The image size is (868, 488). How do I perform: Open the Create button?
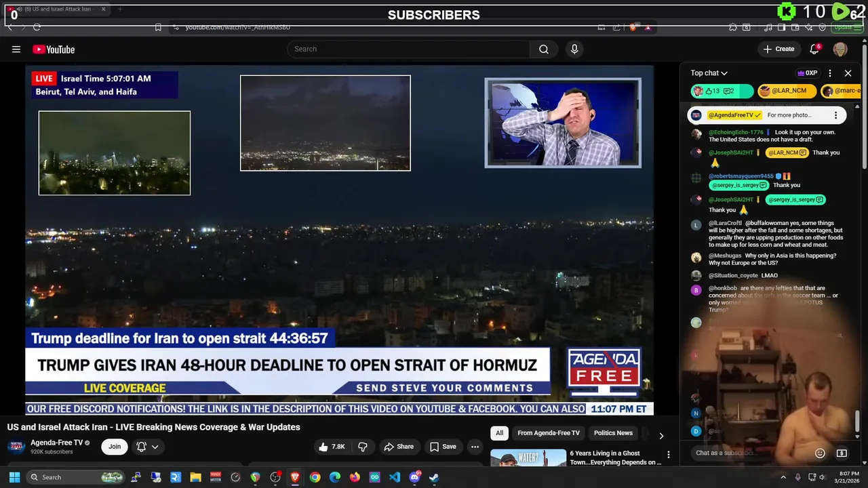(778, 49)
